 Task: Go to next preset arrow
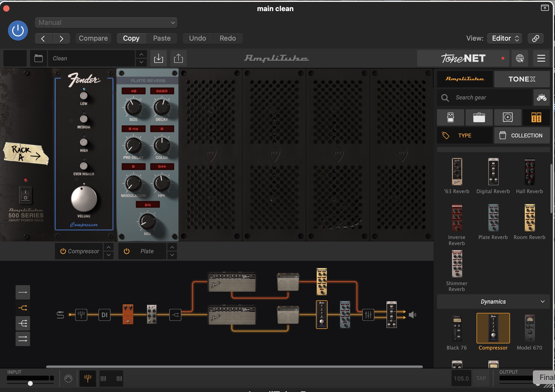pos(61,39)
